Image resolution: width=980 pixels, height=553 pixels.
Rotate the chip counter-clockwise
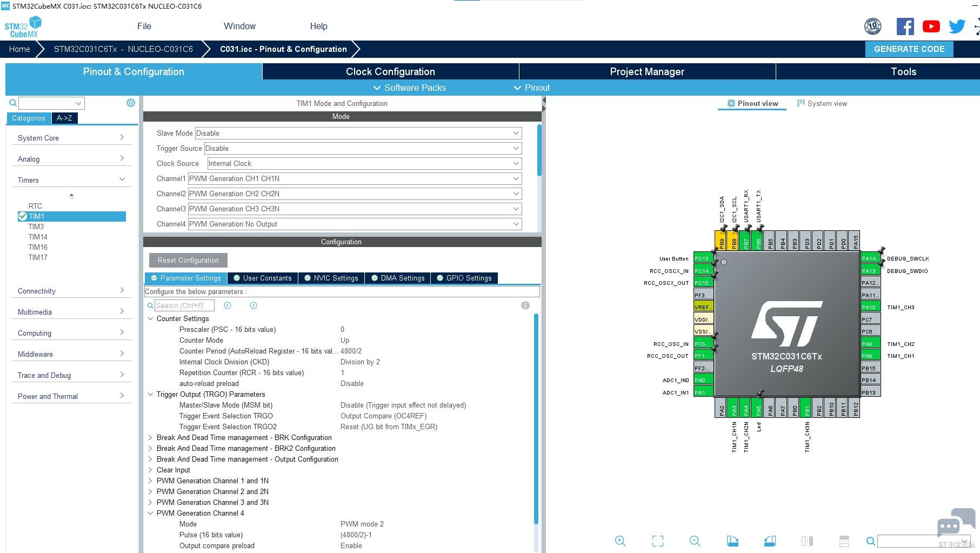(x=770, y=541)
